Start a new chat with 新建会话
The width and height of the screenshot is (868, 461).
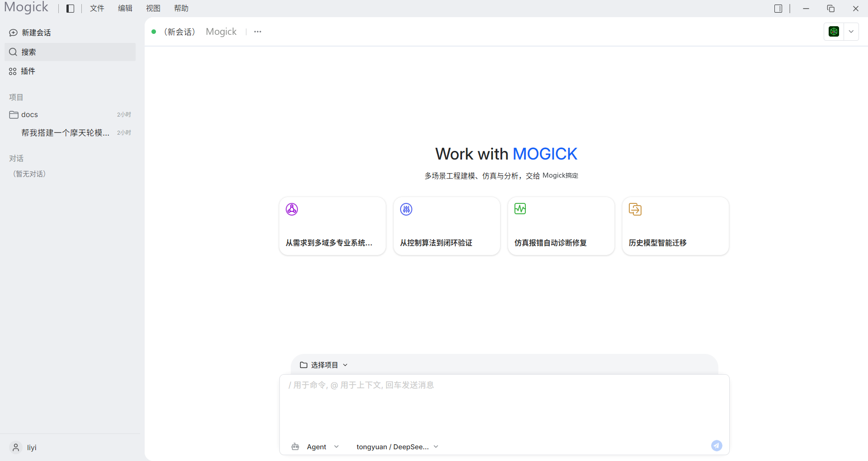tap(70, 33)
